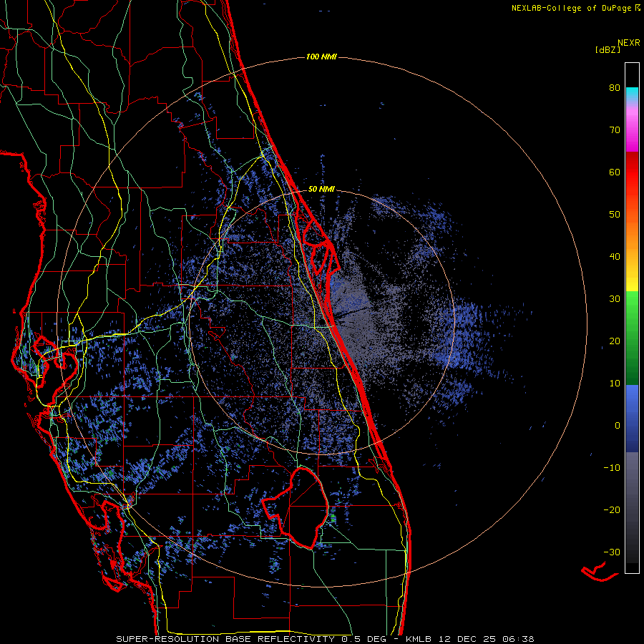Click the cyan top band of the colorbar

pyautogui.click(x=632, y=94)
